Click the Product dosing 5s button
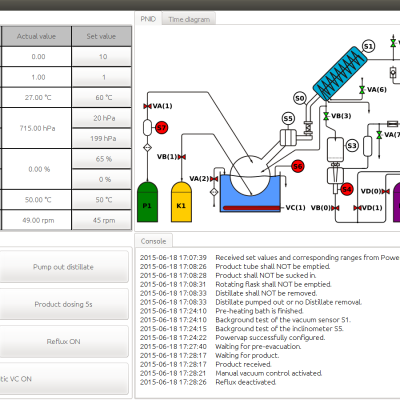 [x=63, y=304]
